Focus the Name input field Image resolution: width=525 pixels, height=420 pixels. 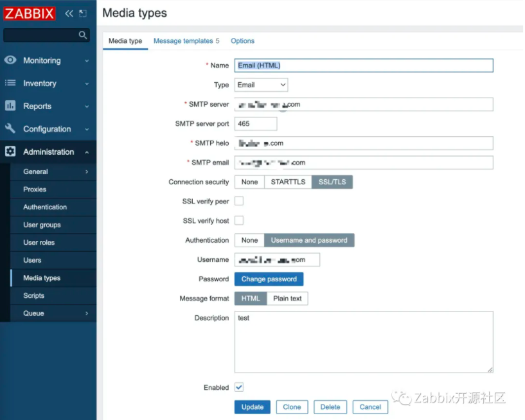(364, 66)
